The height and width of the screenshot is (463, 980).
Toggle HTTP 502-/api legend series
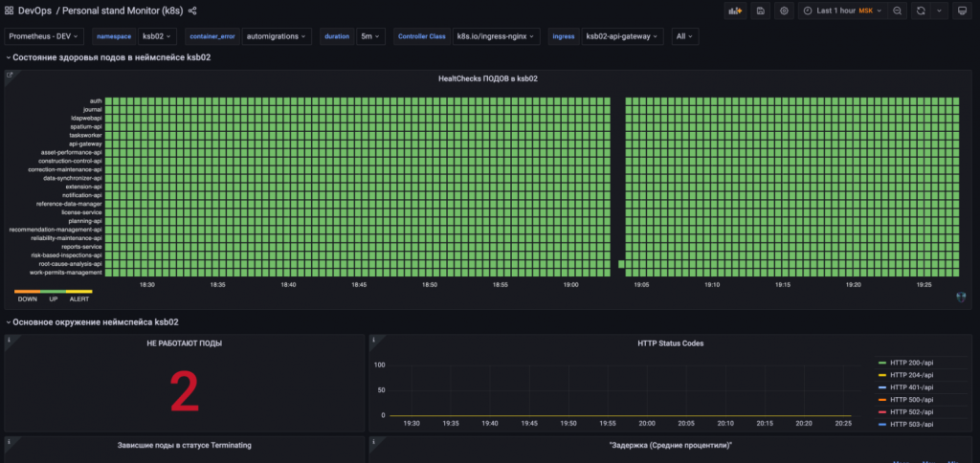click(x=910, y=411)
